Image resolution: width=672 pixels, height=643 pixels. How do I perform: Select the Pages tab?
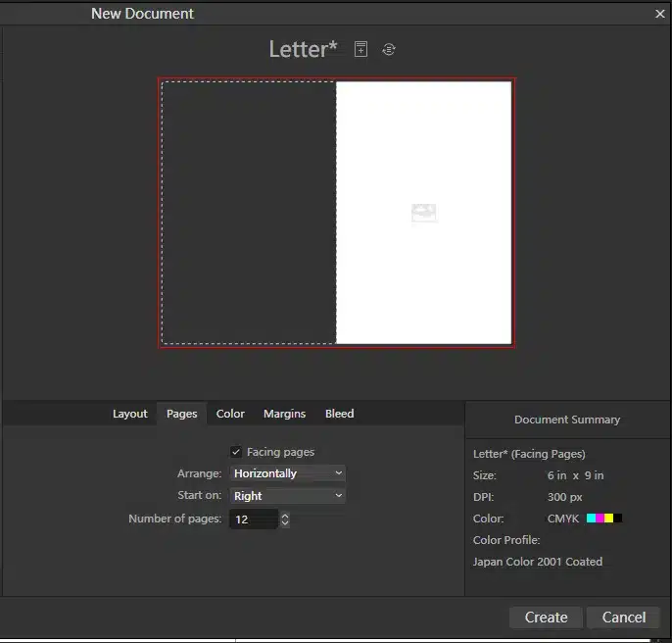point(182,414)
